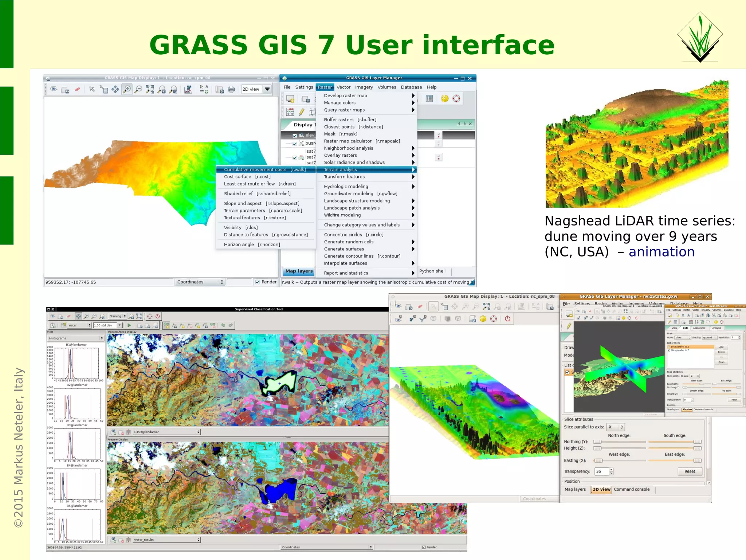Viewport: 746px width, 560px height.
Task: Click Zoom to map extent icon in top Map Display
Action: [x=150, y=89]
